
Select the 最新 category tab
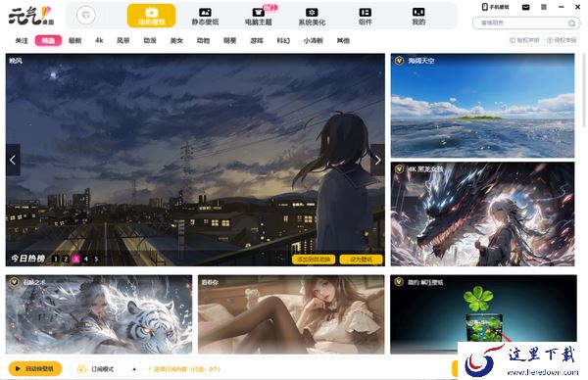[75, 40]
